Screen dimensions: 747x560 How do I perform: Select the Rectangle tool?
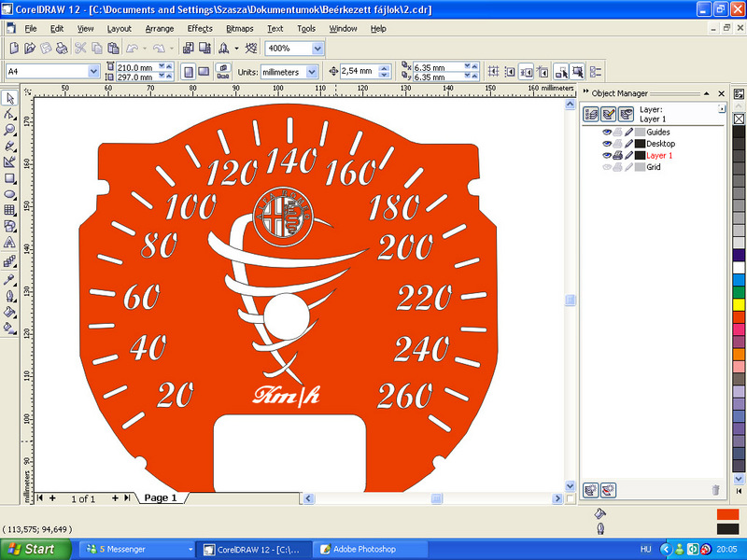coord(9,178)
